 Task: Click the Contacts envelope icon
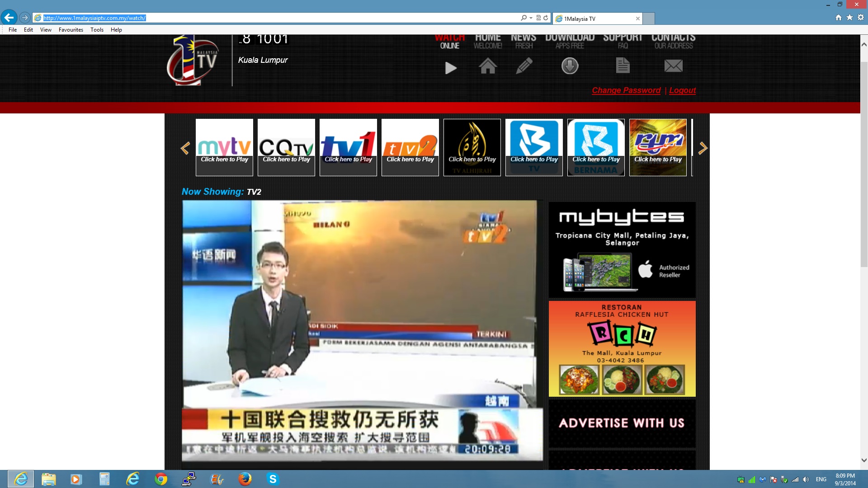673,66
